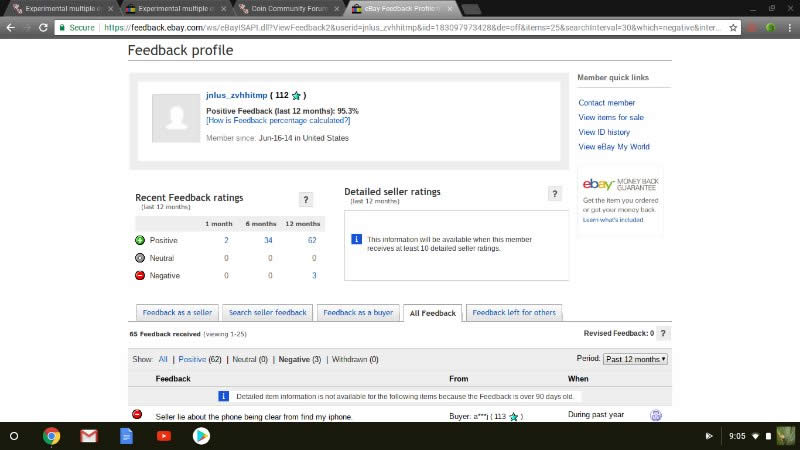This screenshot has height=450, width=800.
Task: Open View eBay My World link
Action: coord(614,147)
